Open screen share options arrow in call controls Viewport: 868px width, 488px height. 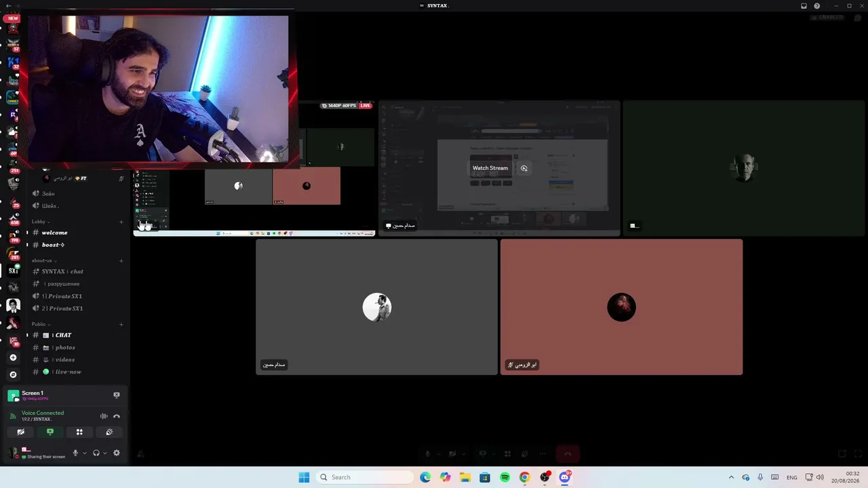tap(493, 453)
